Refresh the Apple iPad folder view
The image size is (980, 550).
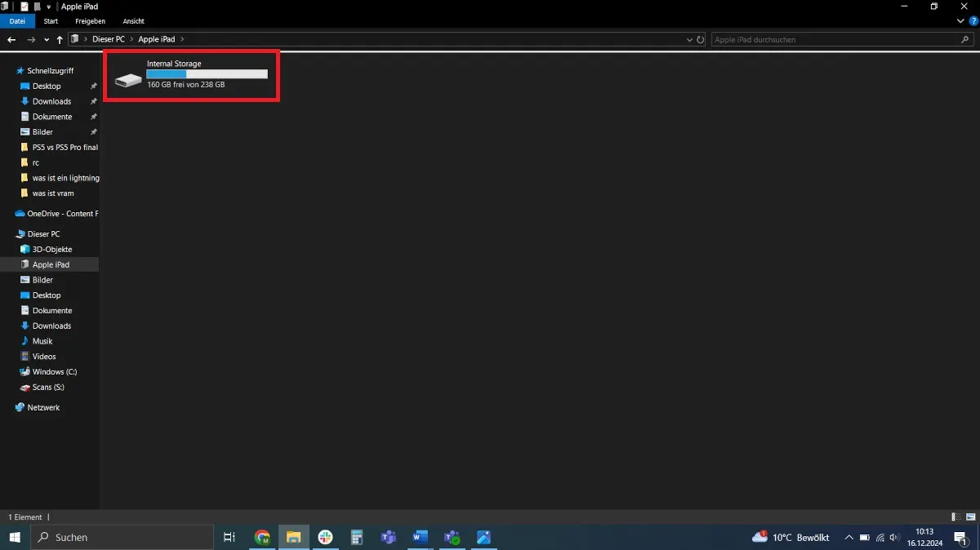coord(701,39)
